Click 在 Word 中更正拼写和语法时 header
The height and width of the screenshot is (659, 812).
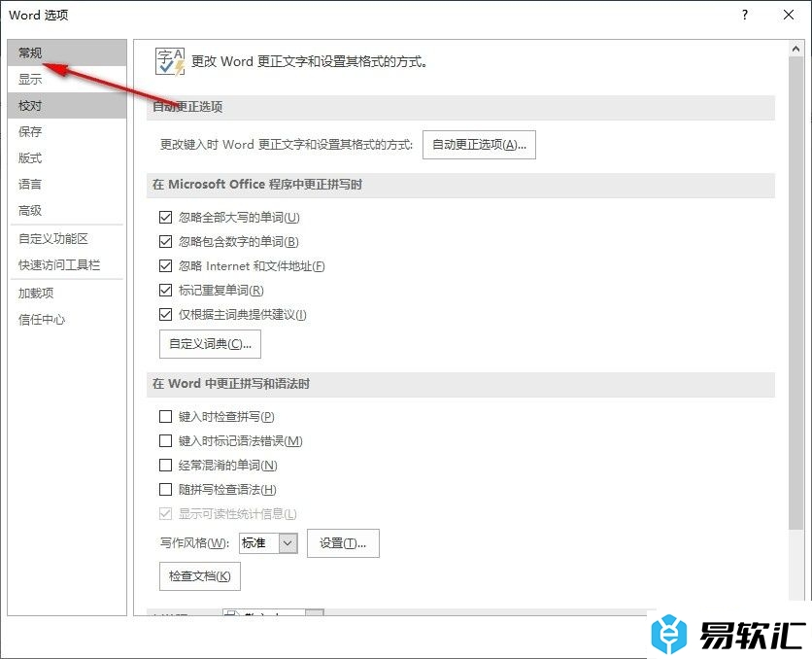(x=461, y=385)
